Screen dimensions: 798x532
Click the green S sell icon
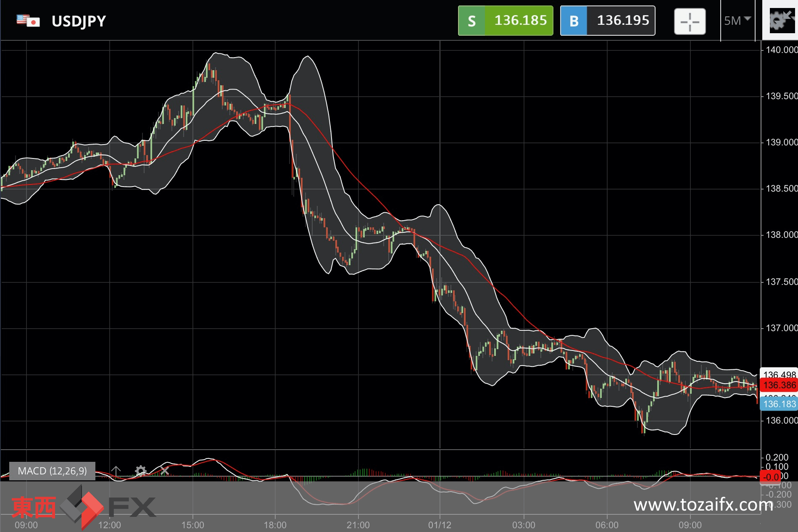(x=471, y=21)
